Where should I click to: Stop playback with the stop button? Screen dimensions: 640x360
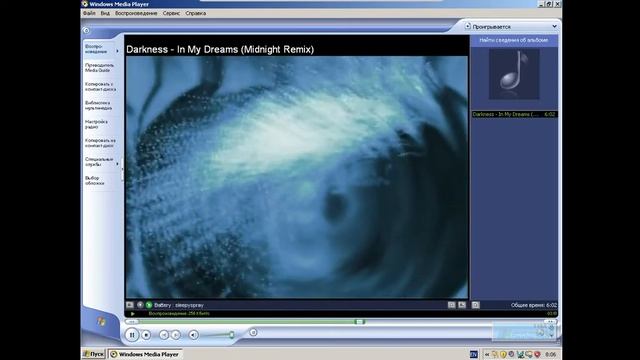(x=146, y=335)
